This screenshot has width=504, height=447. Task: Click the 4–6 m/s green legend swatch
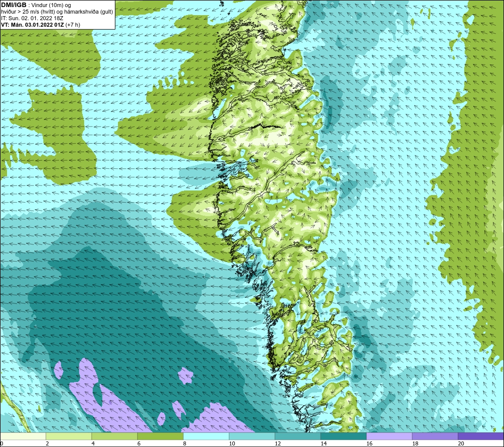[114, 436]
